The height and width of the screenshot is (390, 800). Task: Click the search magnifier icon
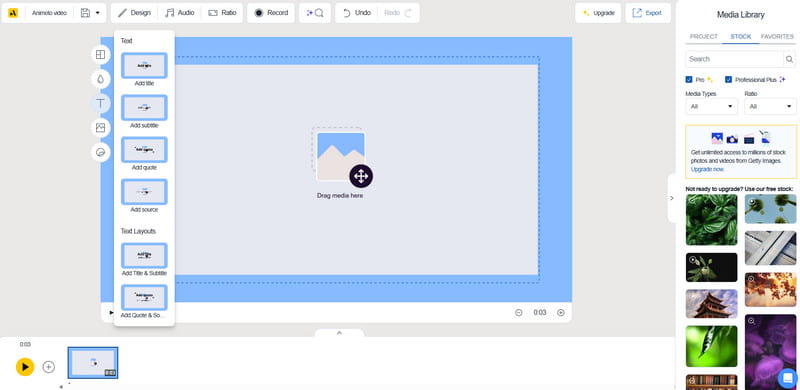click(x=789, y=59)
